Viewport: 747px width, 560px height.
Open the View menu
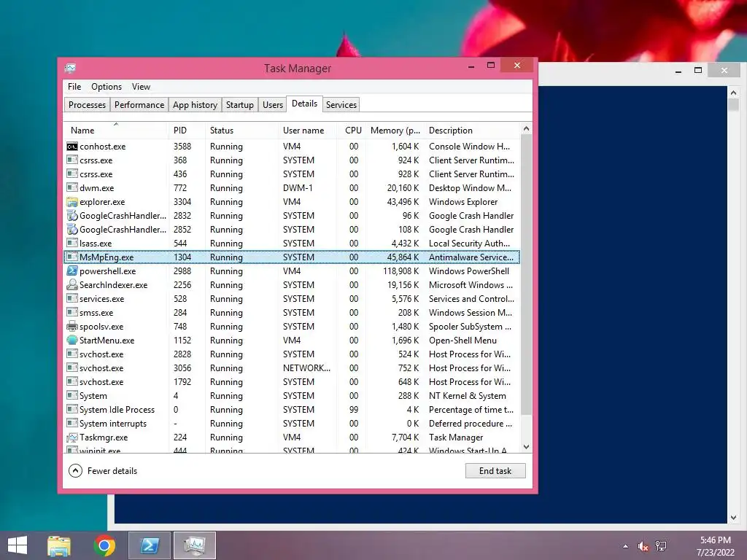pos(141,87)
